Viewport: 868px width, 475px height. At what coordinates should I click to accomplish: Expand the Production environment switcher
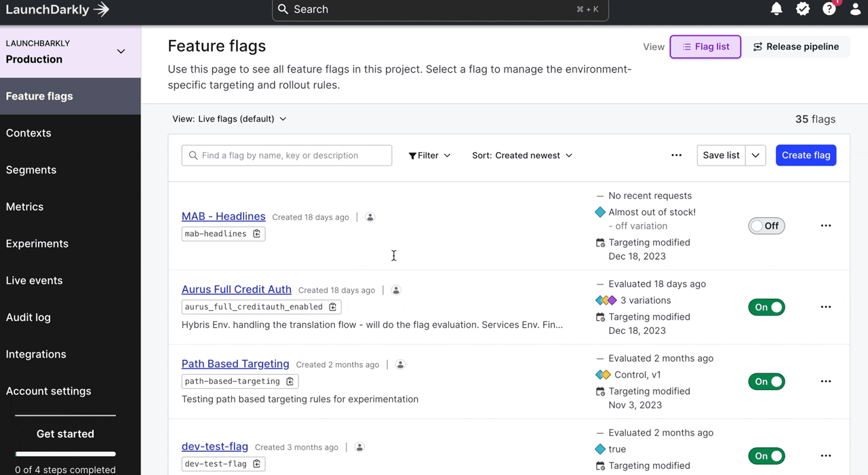pyautogui.click(x=121, y=52)
